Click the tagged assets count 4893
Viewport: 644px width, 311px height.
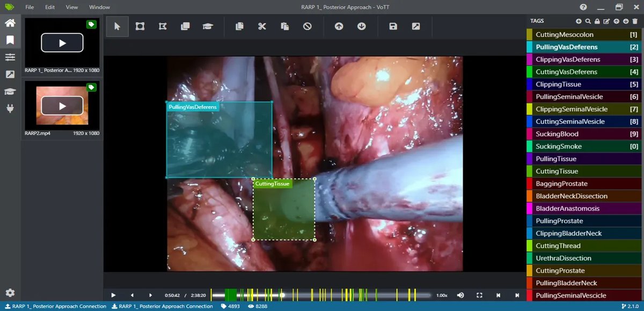(x=230, y=306)
